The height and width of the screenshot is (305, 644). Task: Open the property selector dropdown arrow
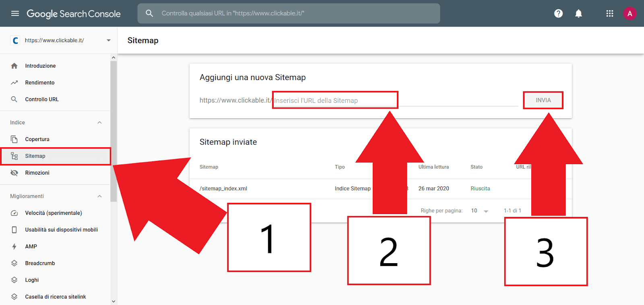tap(108, 40)
